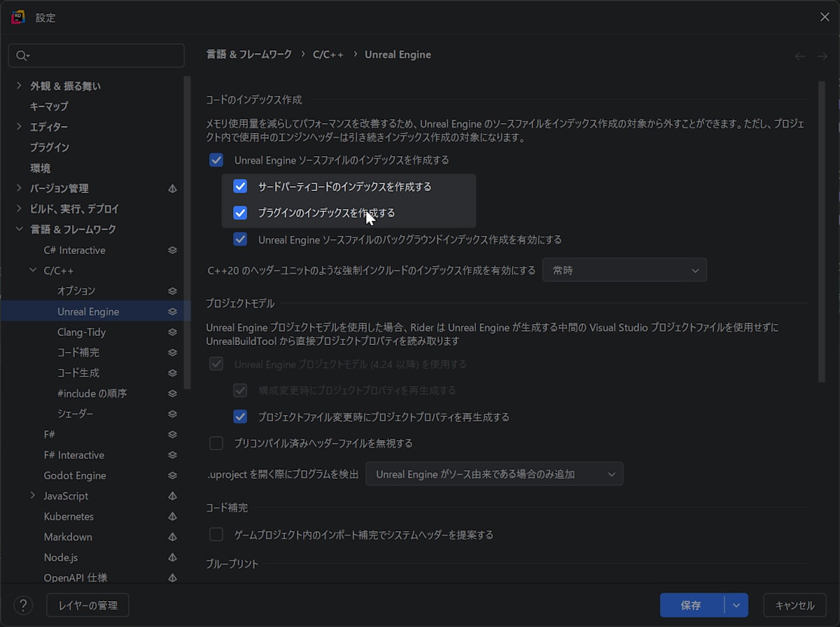Click 言語 & フレームワーク in breadcrumb
Viewport: 840px width, 627px height.
(249, 55)
